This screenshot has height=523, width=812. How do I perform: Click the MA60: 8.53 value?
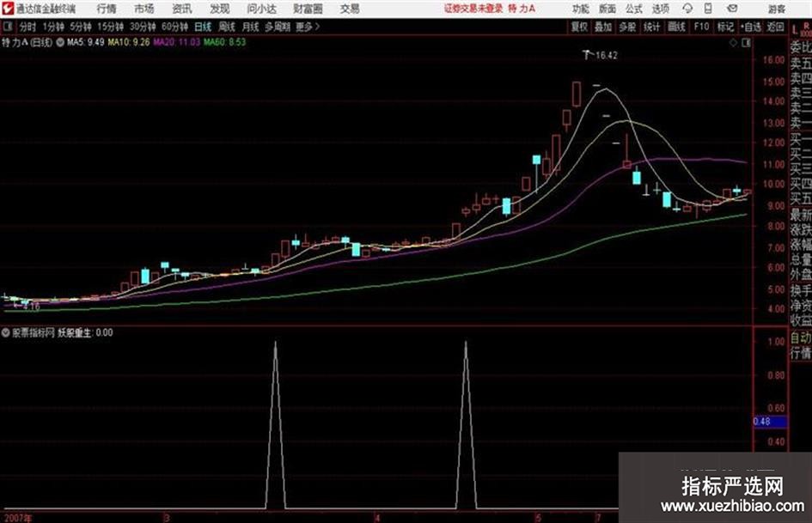point(225,42)
